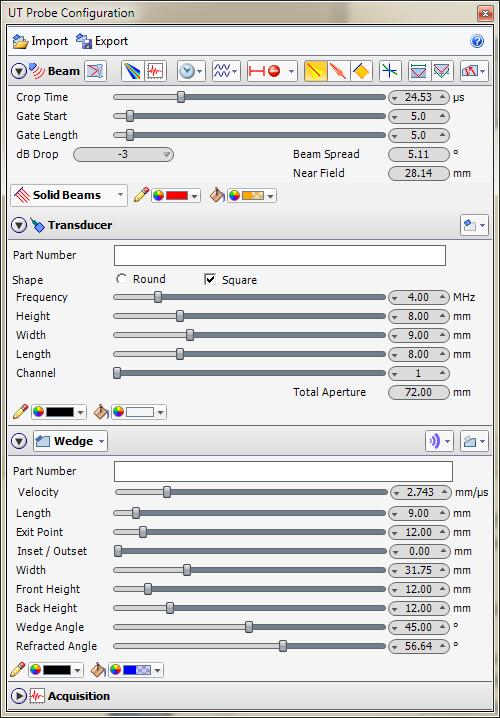The height and width of the screenshot is (718, 500).
Task: Open the Solid Beams mode menu
Action: tap(69, 196)
